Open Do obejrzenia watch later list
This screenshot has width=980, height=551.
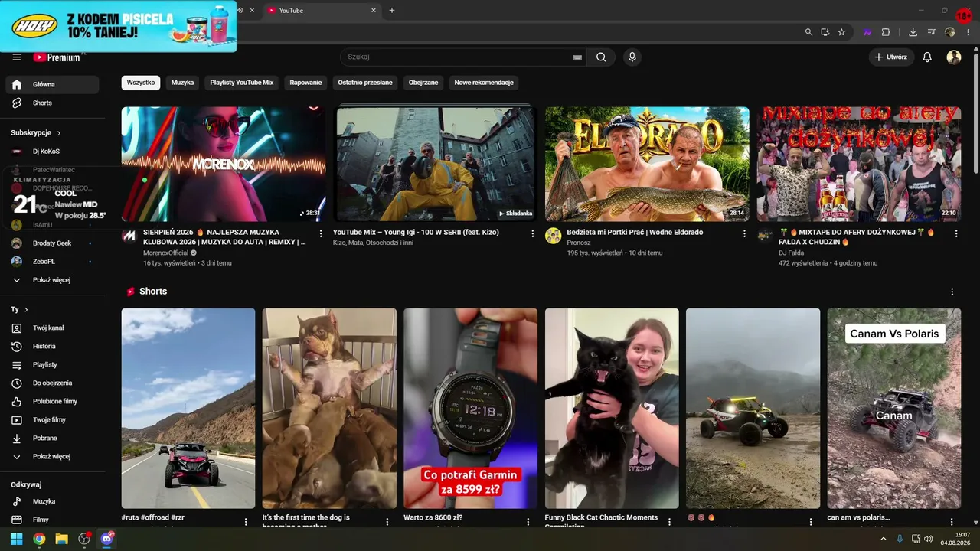click(52, 383)
